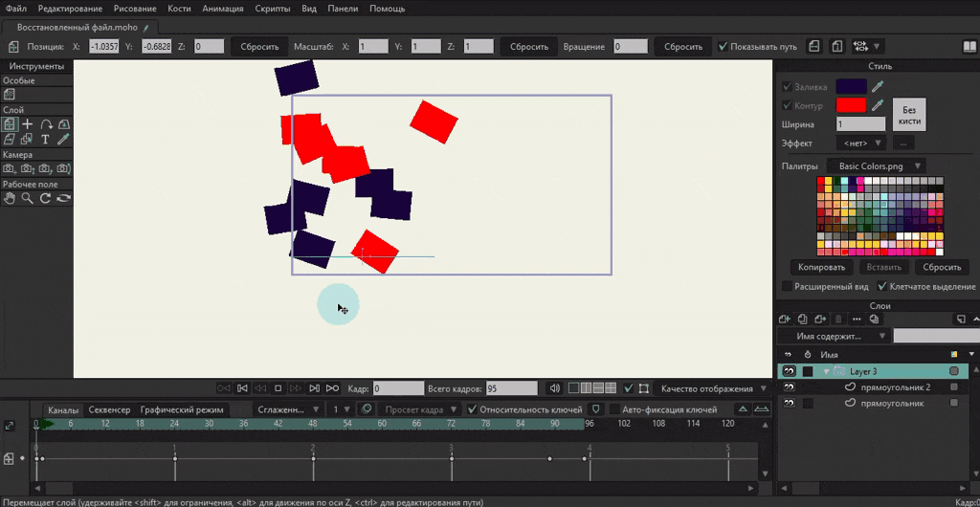Image resolution: width=980 pixels, height=507 pixels.
Task: Open the Анимация menu
Action: (x=224, y=8)
